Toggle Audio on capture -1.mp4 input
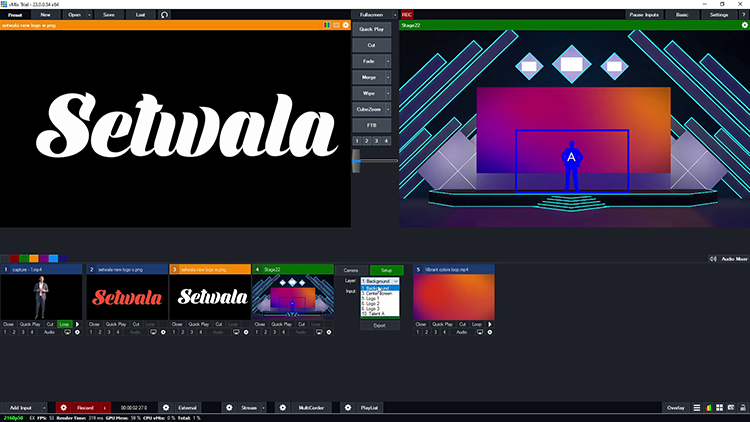The width and height of the screenshot is (750, 422). pyautogui.click(x=49, y=332)
